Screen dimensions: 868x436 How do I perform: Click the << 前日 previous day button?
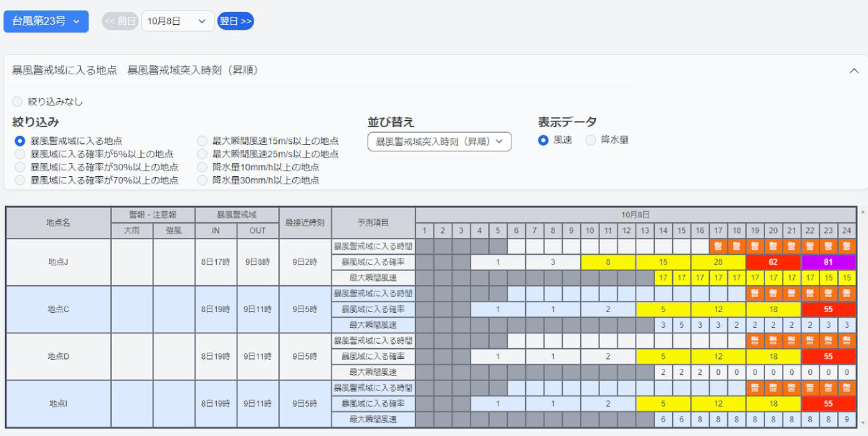tap(120, 21)
